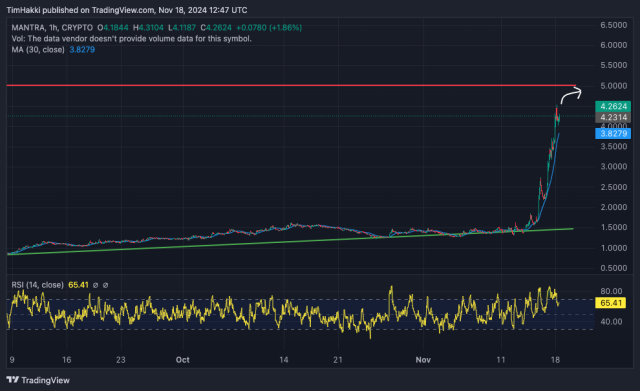
Task: Click the Oct label on time axis
Action: coord(182,360)
